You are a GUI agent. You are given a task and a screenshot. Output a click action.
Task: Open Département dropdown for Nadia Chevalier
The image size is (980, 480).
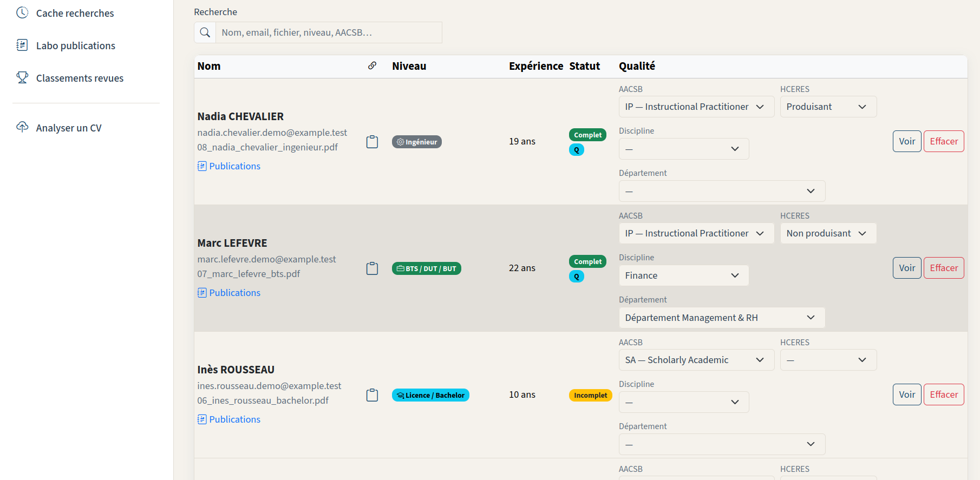click(x=722, y=191)
